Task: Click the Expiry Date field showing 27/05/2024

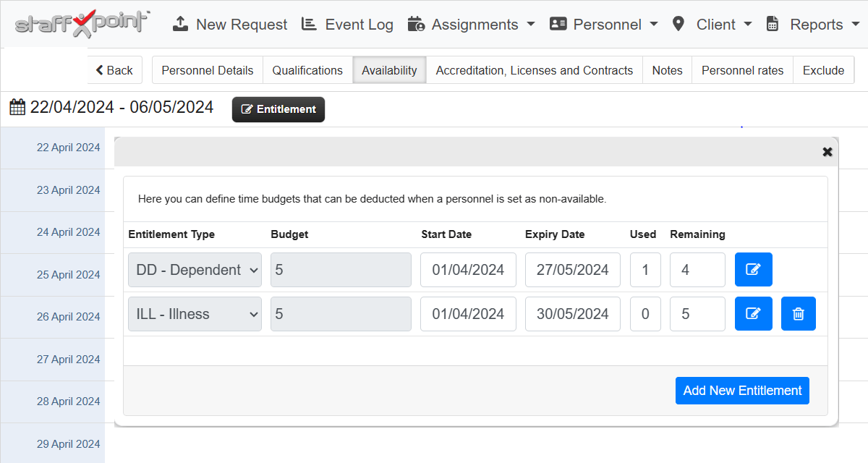Action: pyautogui.click(x=572, y=270)
